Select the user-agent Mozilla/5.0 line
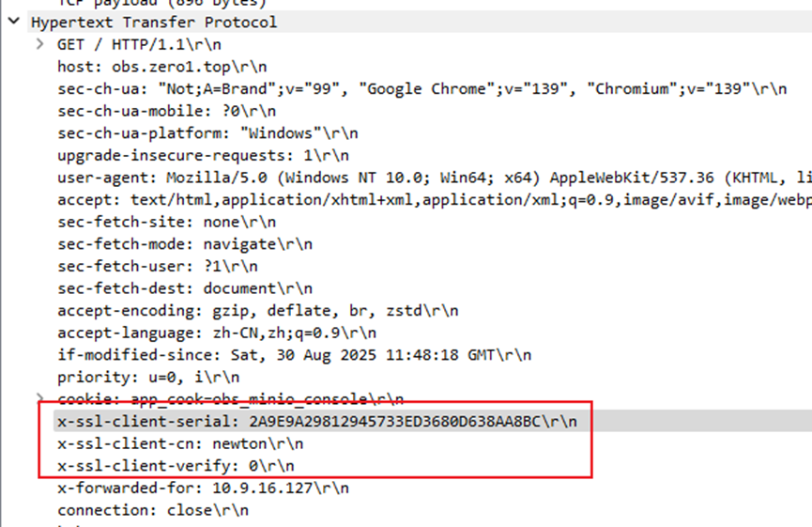 pyautogui.click(x=435, y=178)
